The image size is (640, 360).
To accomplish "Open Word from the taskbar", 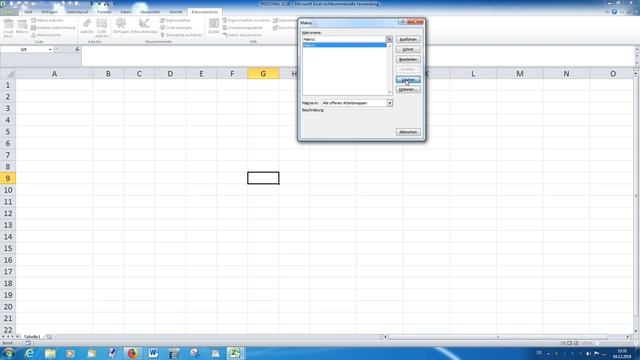I will 153,353.
